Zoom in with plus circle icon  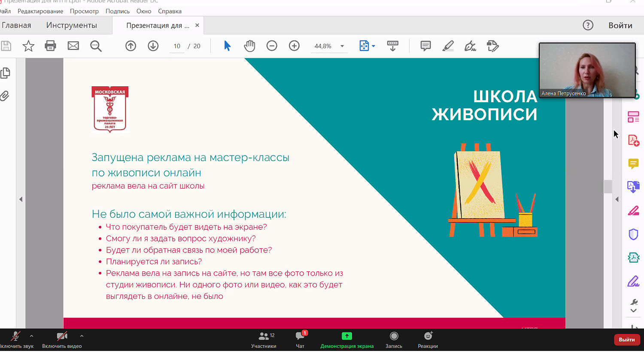[294, 46]
